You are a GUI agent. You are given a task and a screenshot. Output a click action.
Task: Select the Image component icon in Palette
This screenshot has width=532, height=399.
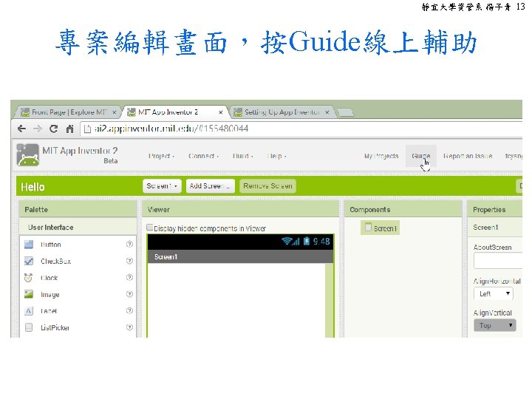pyautogui.click(x=29, y=294)
